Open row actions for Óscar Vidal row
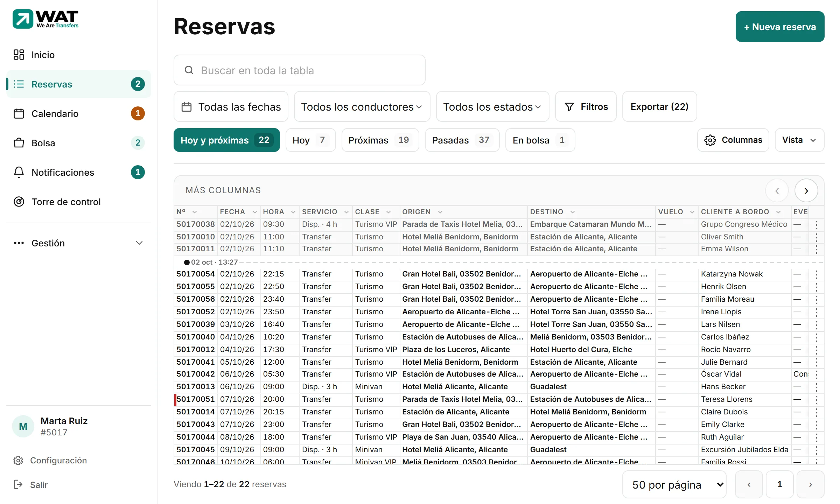 817,374
